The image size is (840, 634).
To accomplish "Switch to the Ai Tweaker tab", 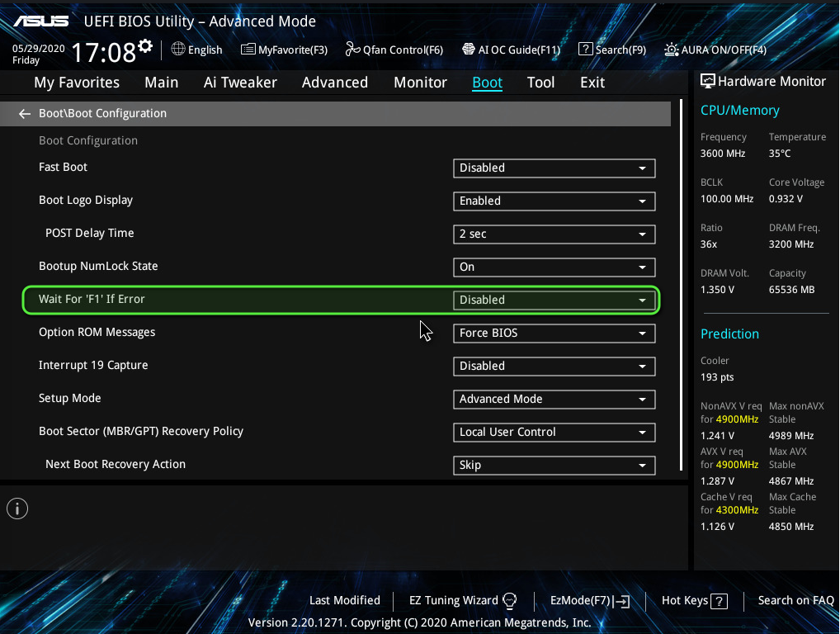I will click(x=240, y=83).
